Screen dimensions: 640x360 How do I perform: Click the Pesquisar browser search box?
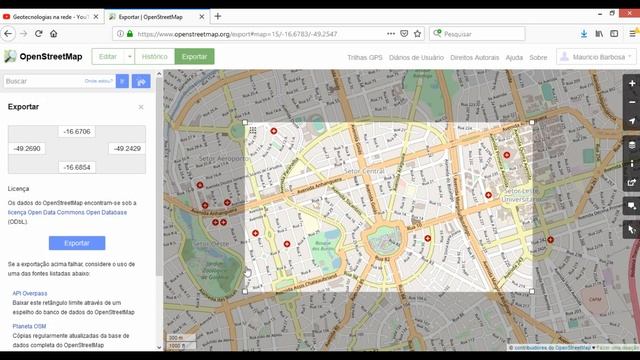coord(477,34)
